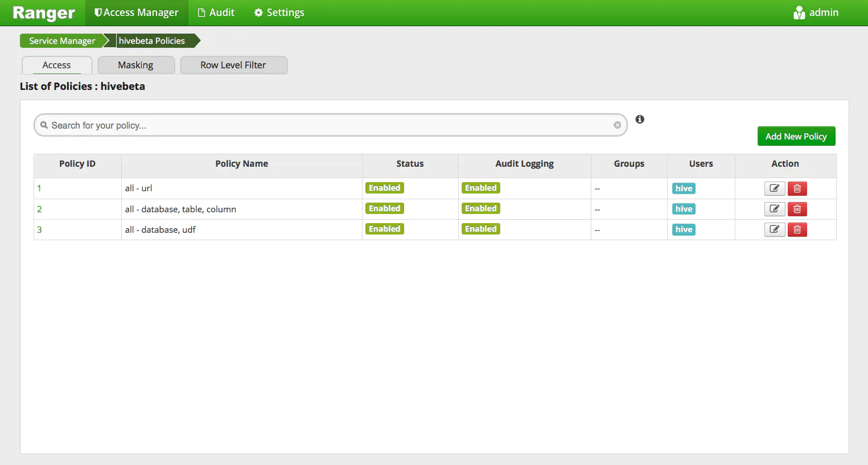Click the search info icon
This screenshot has width=868, height=465.
click(x=640, y=119)
